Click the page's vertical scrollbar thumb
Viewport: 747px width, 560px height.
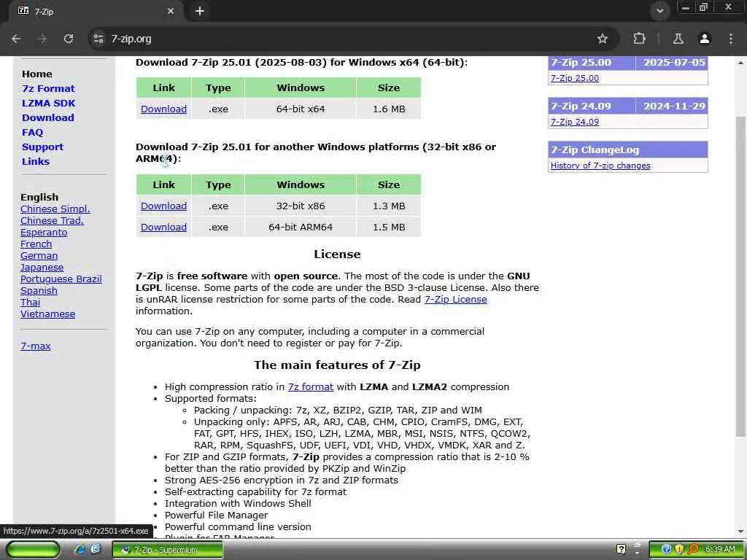(740, 276)
